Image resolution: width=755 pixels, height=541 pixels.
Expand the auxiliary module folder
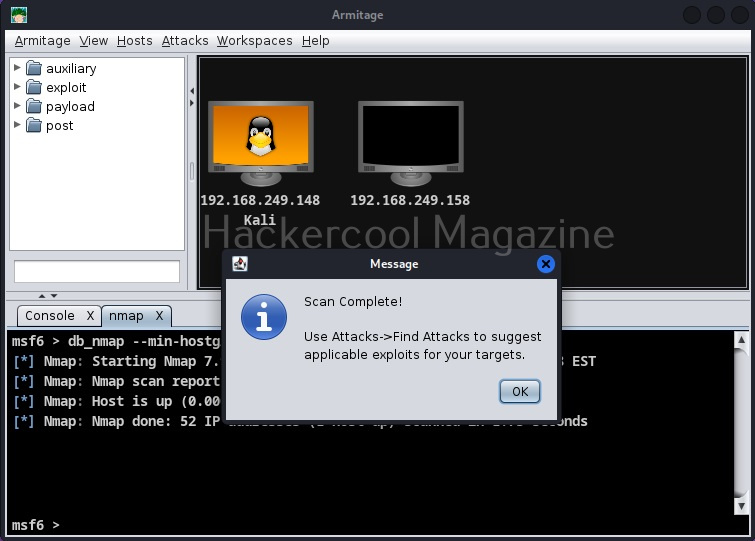click(17, 68)
